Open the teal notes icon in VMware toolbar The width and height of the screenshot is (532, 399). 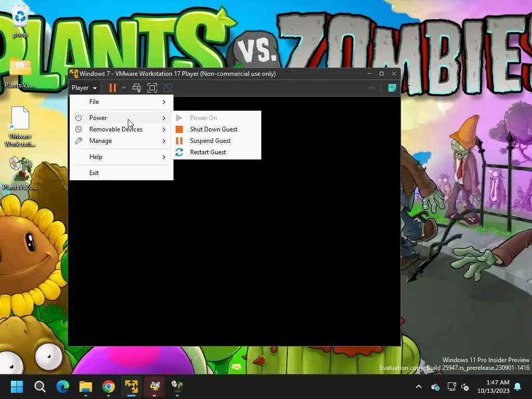point(392,88)
